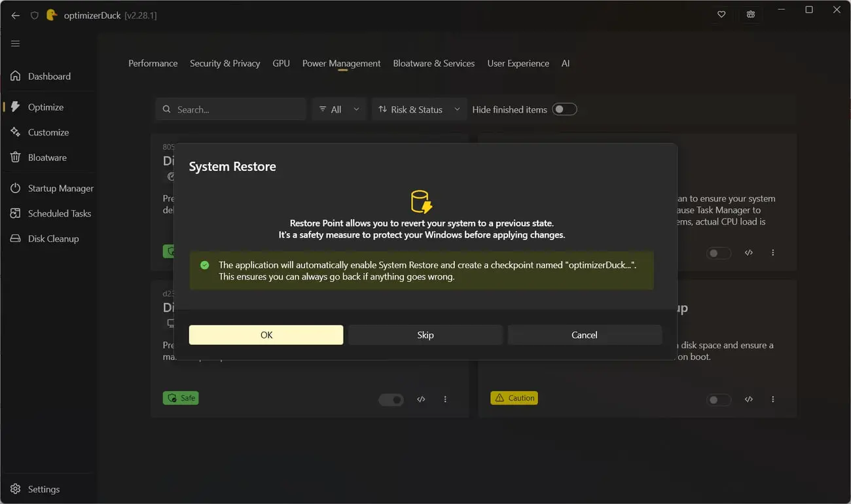
Task: Click the shield icon in title bar
Action: click(35, 15)
